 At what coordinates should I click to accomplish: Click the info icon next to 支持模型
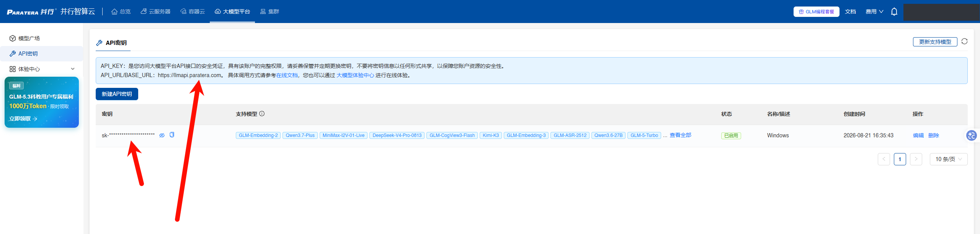point(262,114)
